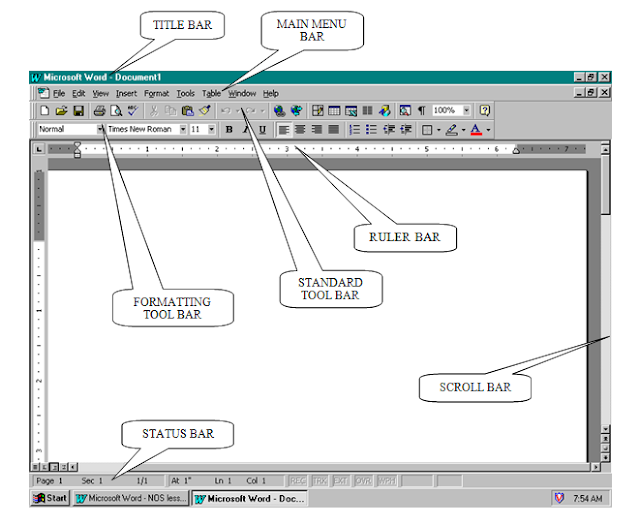Open the font color dropdown arrow
Image resolution: width=640 pixels, height=526 pixels.
tap(489, 130)
